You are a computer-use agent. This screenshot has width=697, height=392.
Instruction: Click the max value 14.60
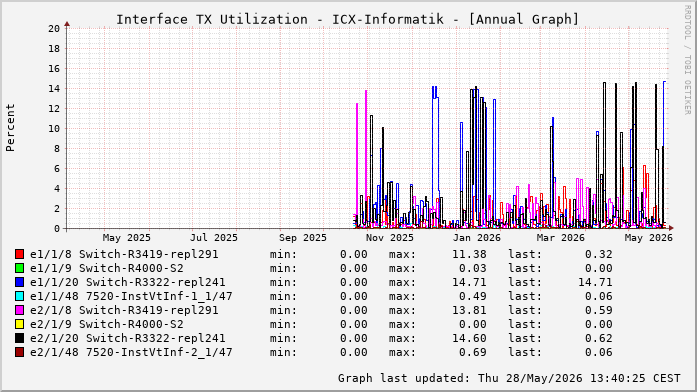469,338
